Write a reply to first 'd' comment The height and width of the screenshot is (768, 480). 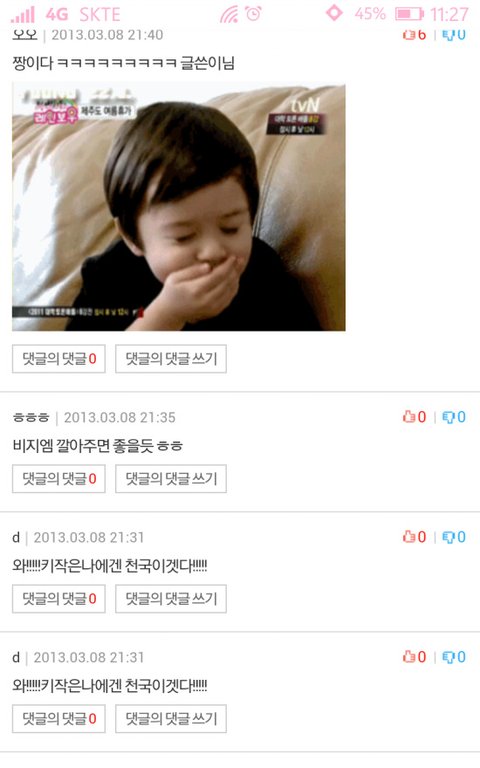point(171,599)
